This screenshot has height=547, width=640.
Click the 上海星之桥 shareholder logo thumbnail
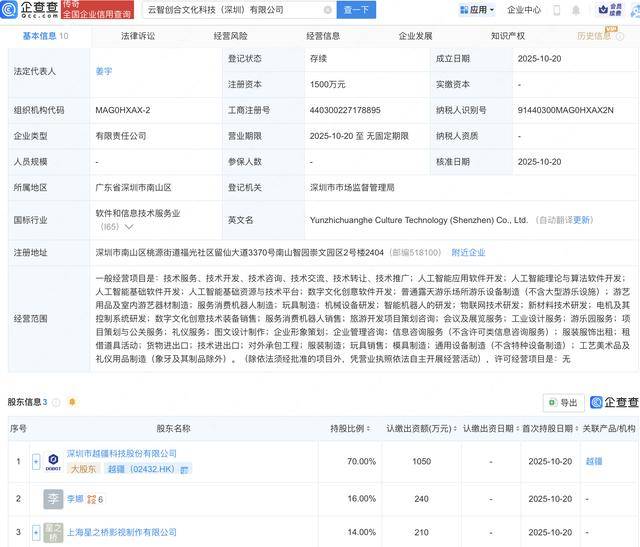tap(53, 532)
